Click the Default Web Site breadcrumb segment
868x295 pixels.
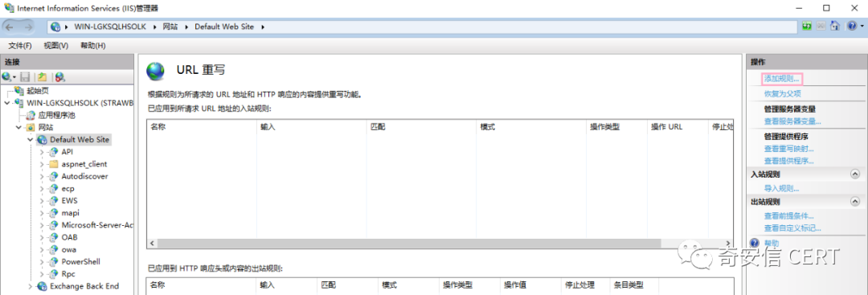225,27
